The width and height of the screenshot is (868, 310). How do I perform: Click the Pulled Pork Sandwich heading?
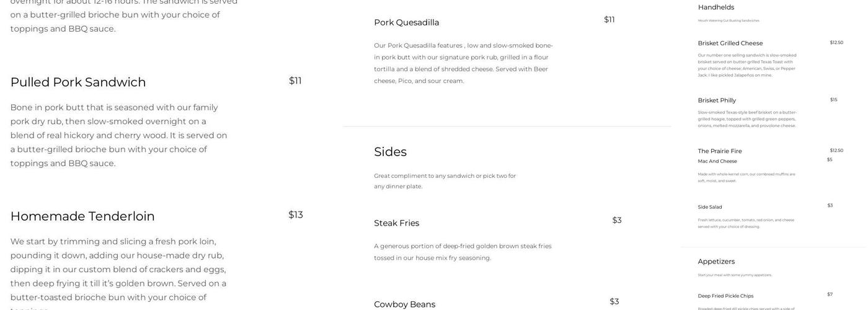(78, 82)
